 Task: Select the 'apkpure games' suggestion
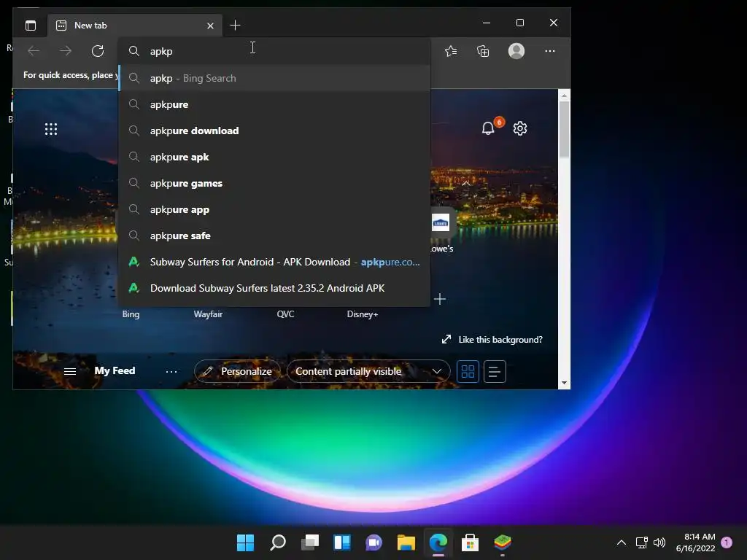[x=274, y=183]
